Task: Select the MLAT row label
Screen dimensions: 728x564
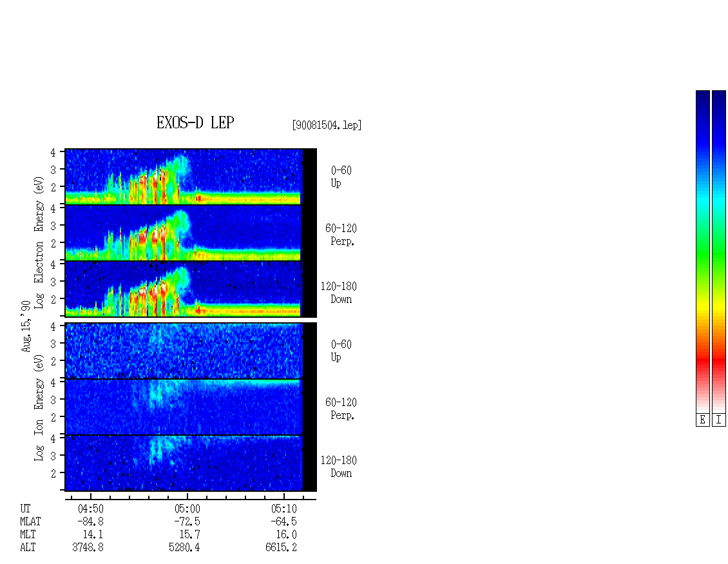Action: (30, 521)
